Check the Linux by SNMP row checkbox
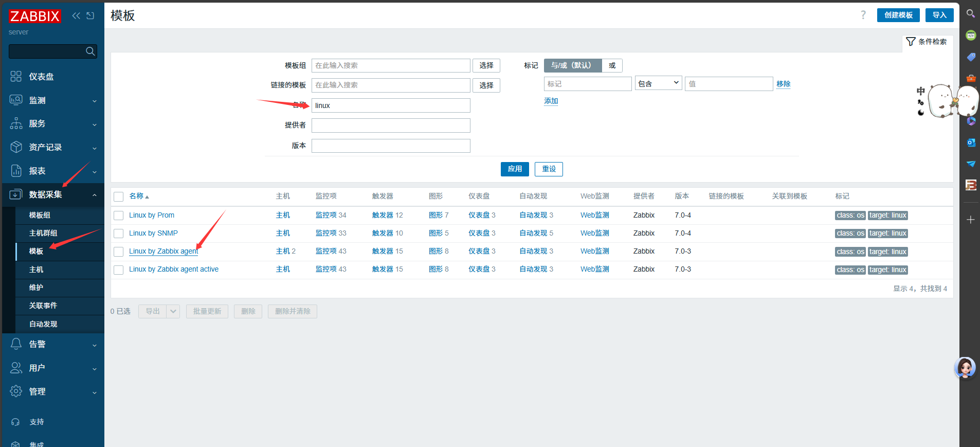This screenshot has height=447, width=980. click(119, 234)
